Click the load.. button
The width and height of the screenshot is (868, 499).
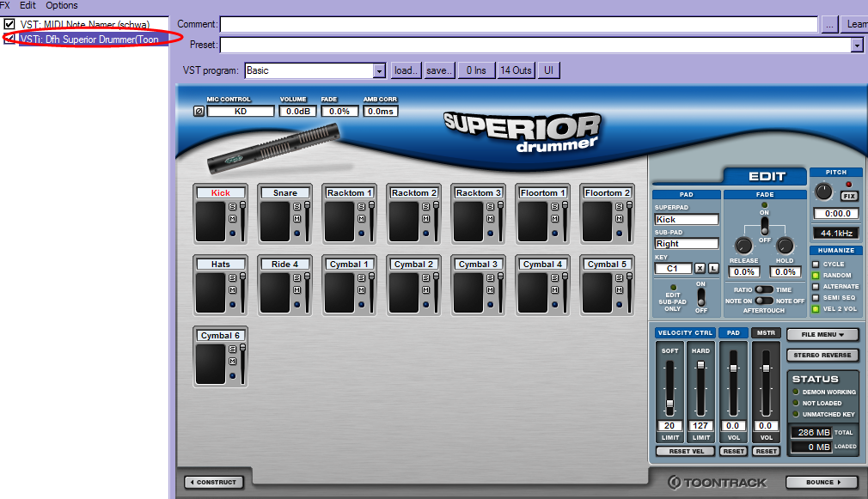tap(406, 70)
